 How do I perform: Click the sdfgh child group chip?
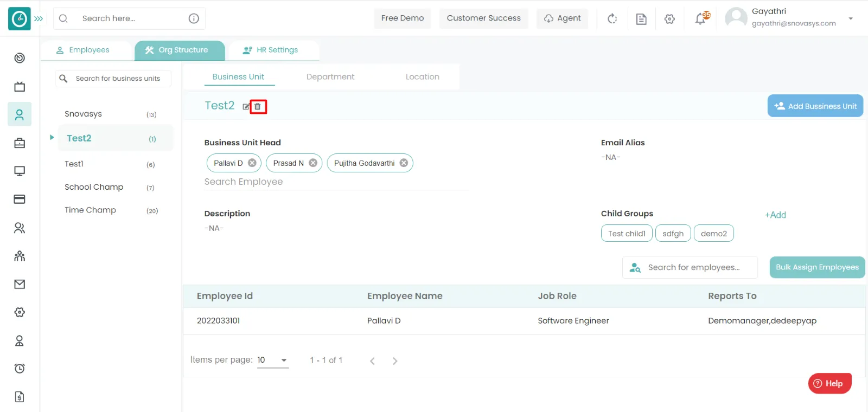[x=673, y=234]
